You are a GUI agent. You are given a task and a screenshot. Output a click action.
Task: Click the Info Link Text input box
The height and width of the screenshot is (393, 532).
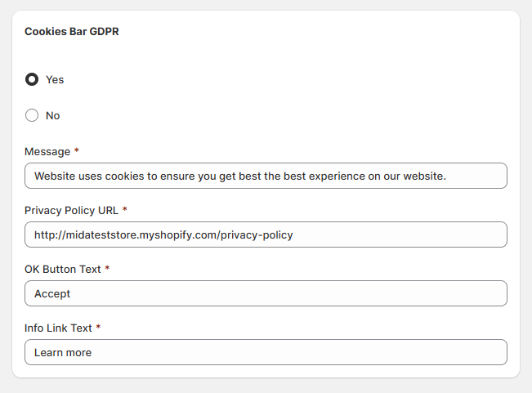[x=266, y=352]
